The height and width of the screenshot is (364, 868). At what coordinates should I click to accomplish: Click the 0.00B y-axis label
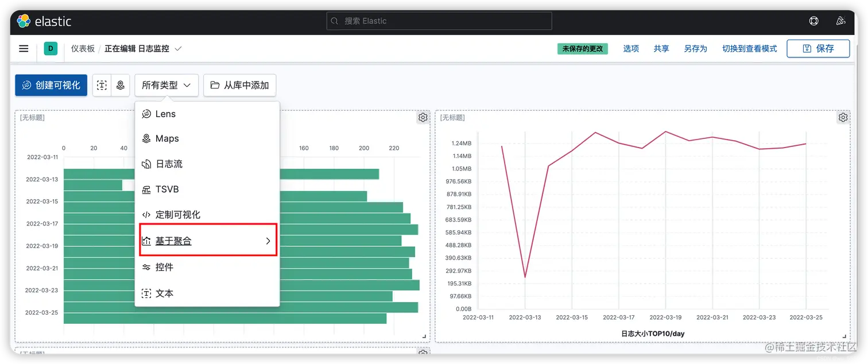coord(463,309)
